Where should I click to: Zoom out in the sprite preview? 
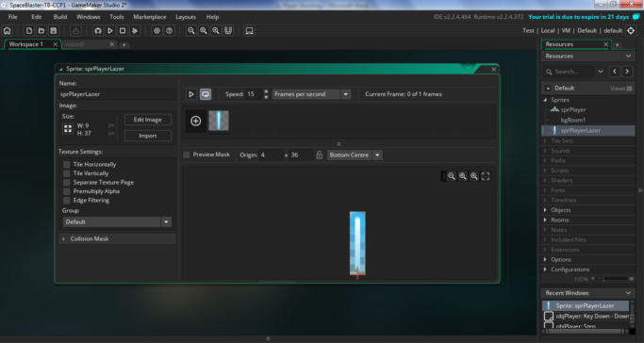[452, 176]
